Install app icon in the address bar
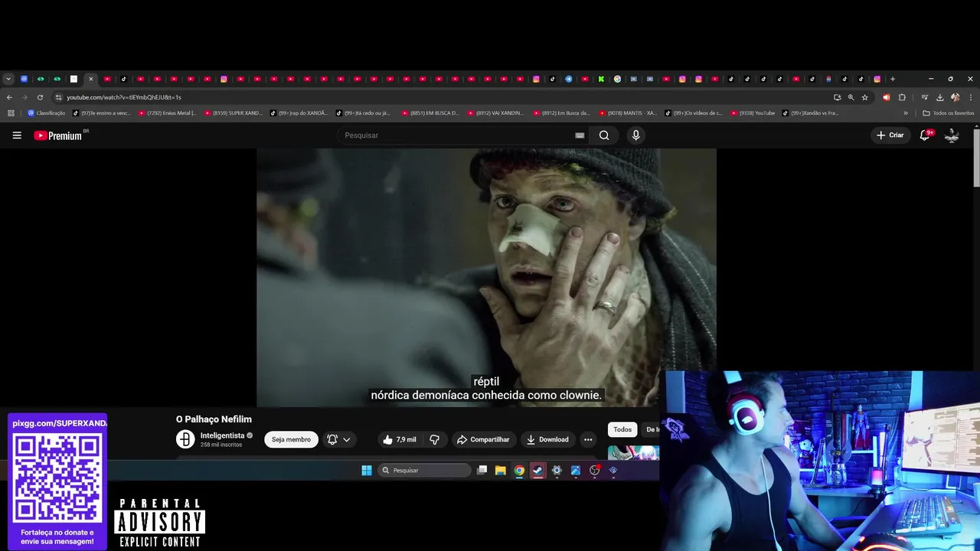This screenshot has width=980, height=551. pos(837,97)
